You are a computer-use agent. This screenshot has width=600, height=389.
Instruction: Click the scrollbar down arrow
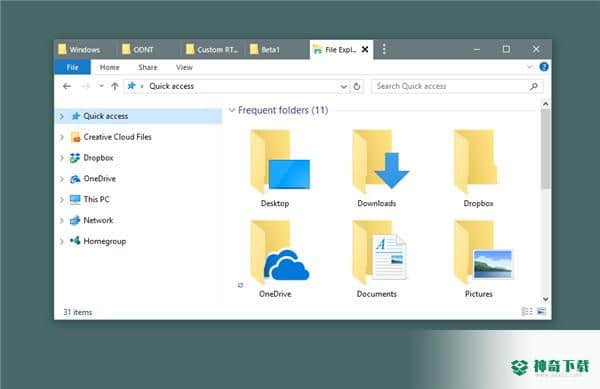click(x=546, y=299)
